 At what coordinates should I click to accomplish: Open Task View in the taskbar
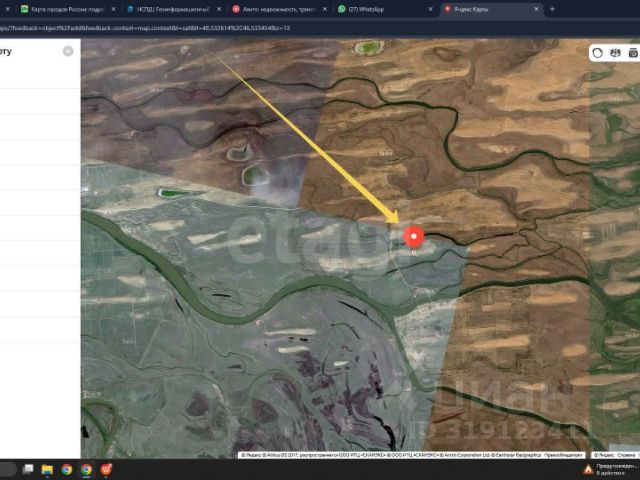coord(28,469)
